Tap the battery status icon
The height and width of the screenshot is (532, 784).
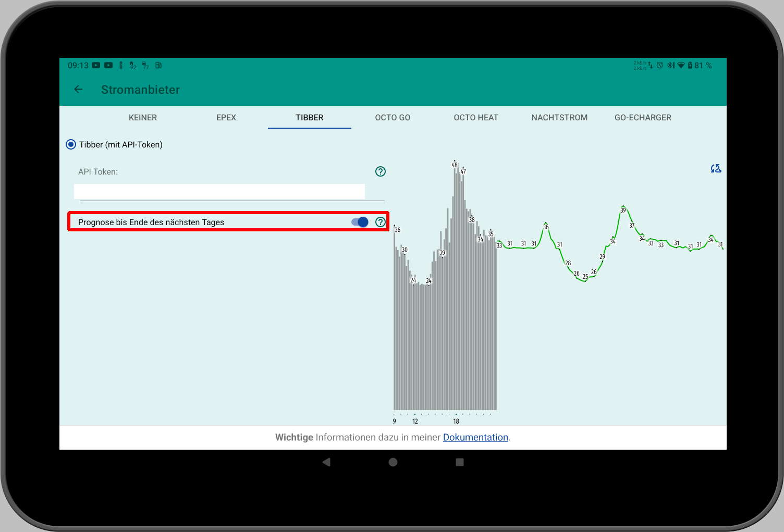tap(690, 65)
